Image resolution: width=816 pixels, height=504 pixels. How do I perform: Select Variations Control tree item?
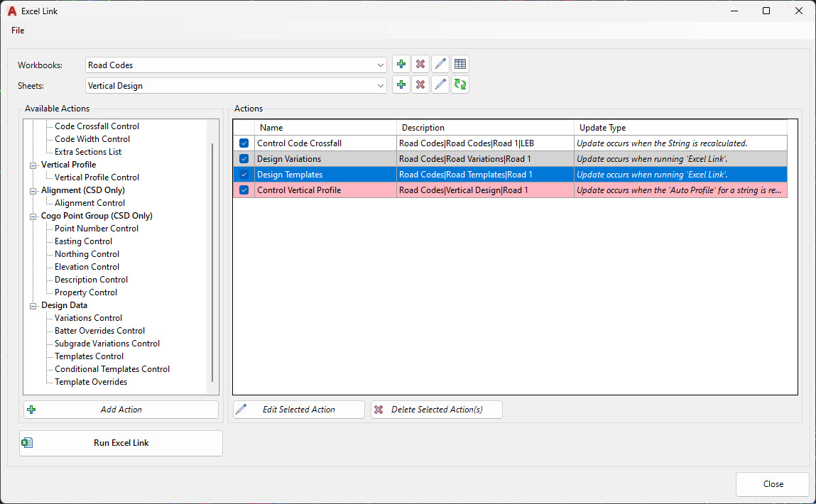click(89, 318)
